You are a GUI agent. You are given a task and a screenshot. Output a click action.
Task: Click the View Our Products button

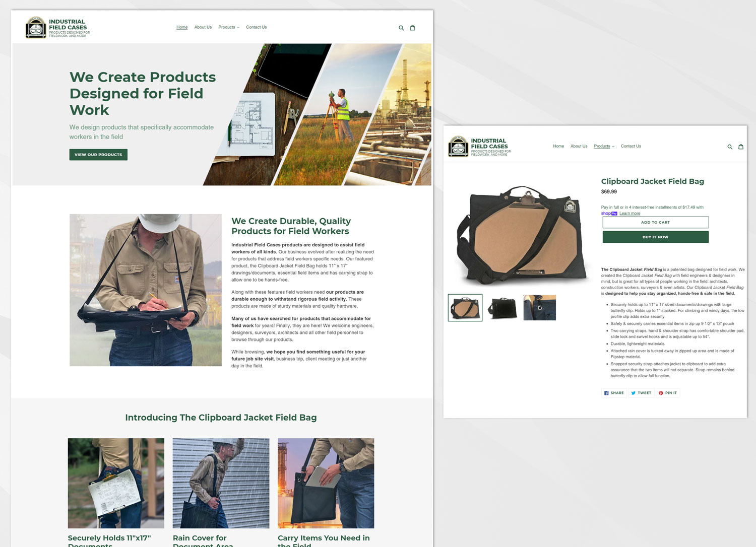tap(98, 155)
